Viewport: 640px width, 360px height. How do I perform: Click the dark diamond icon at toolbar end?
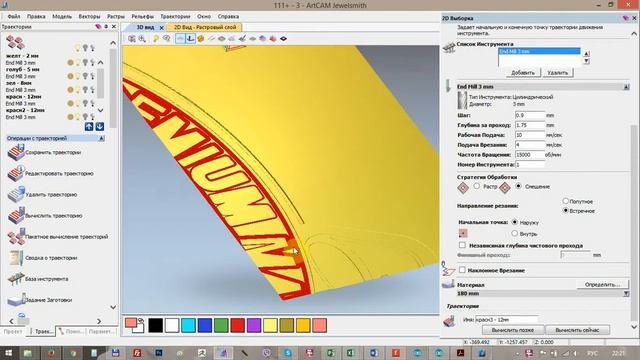coord(283,39)
